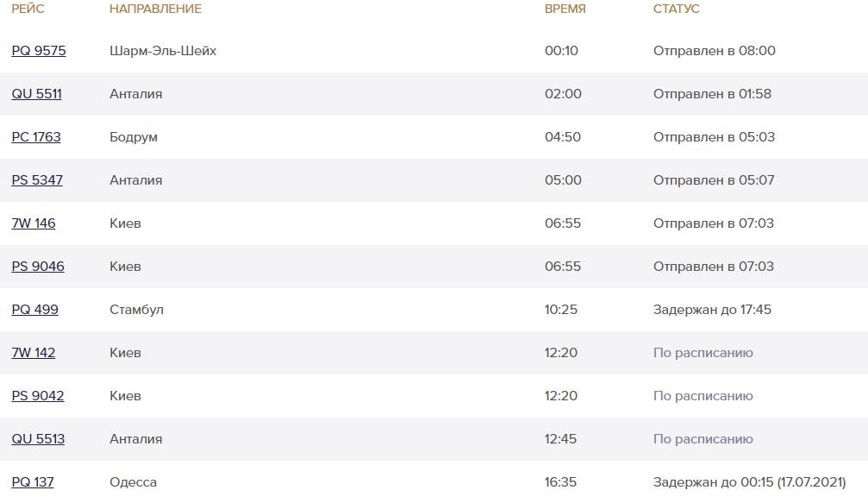The width and height of the screenshot is (868, 503).
Task: Open flight PS 9042 link
Action: click(38, 396)
